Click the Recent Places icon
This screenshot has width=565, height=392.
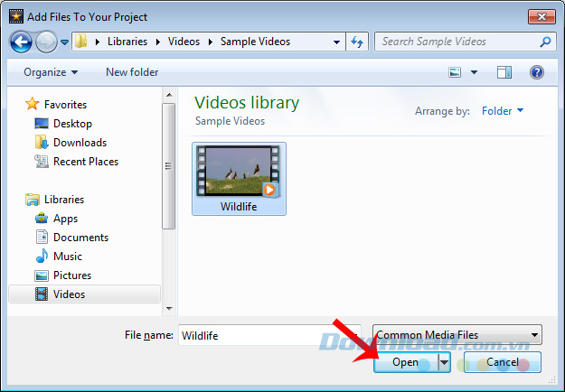coord(42,162)
